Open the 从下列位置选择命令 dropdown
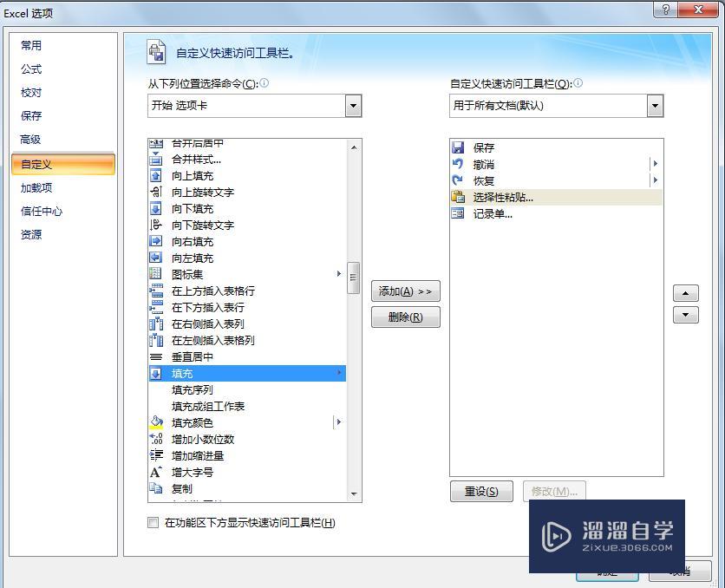The width and height of the screenshot is (725, 588). (x=353, y=106)
